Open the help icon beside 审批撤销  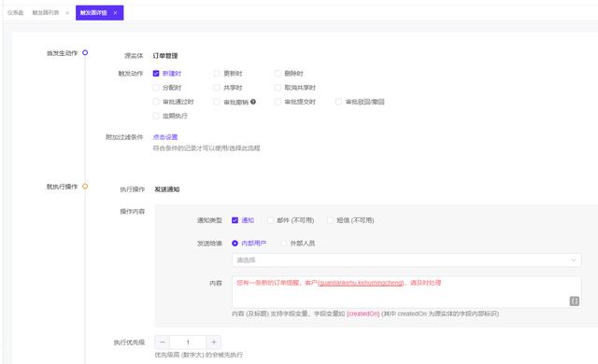(253, 102)
